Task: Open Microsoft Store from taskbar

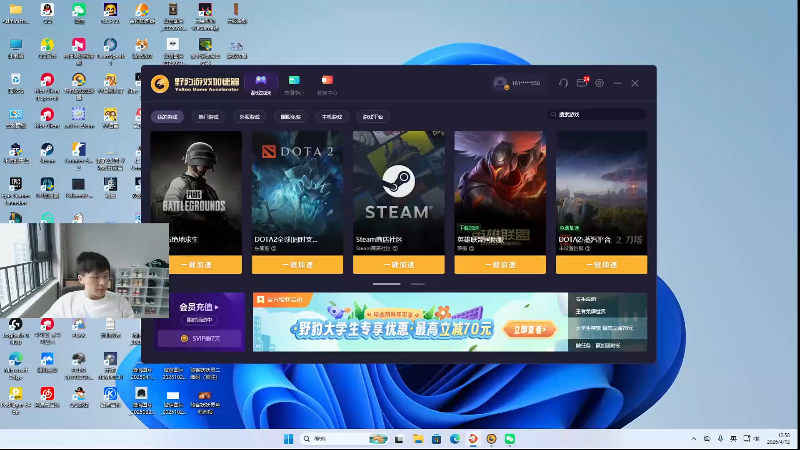Action: (436, 439)
